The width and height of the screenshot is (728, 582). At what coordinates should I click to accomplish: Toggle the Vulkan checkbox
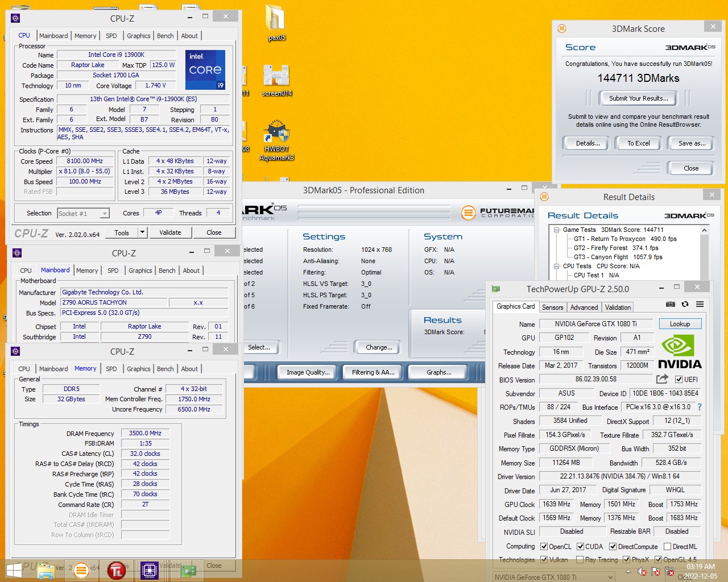pos(544,559)
